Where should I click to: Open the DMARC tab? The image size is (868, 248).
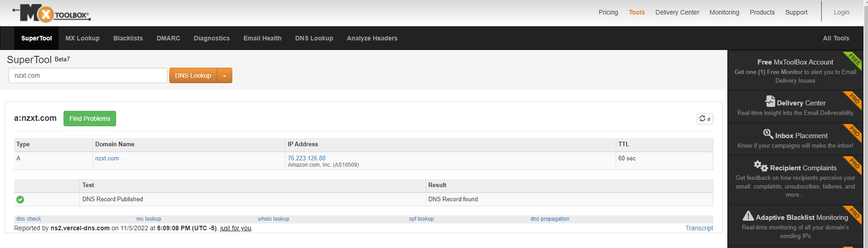[168, 38]
